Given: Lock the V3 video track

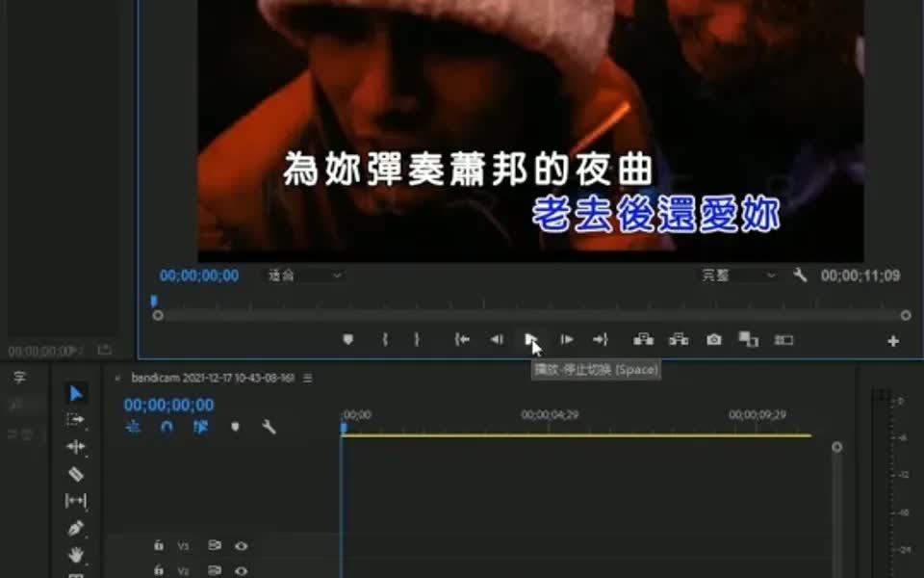Looking at the screenshot, I should tap(157, 545).
